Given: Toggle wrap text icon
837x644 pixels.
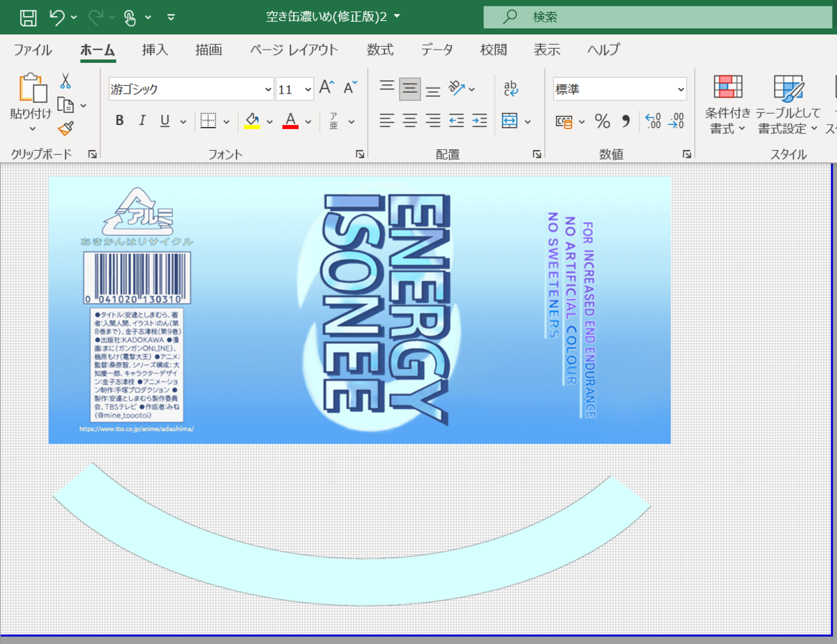Looking at the screenshot, I should [511, 88].
